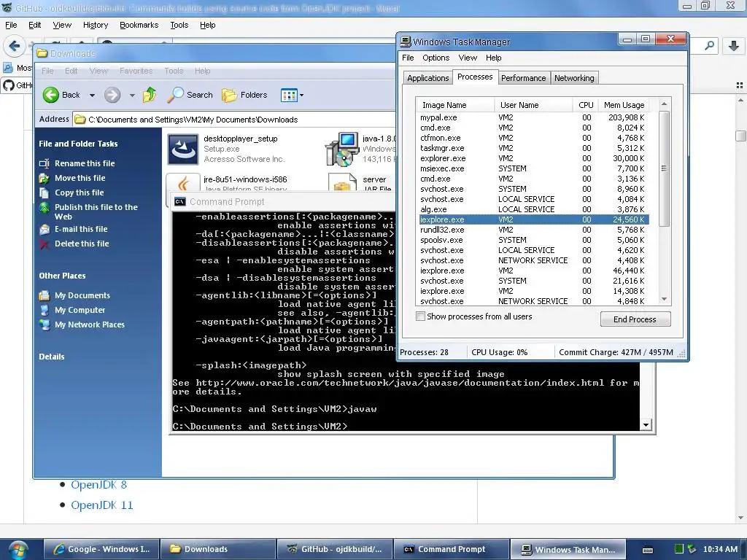Viewport: 747px width, 560px height.
Task: Select the desktopplayer_setup file icon
Action: pyautogui.click(x=183, y=149)
